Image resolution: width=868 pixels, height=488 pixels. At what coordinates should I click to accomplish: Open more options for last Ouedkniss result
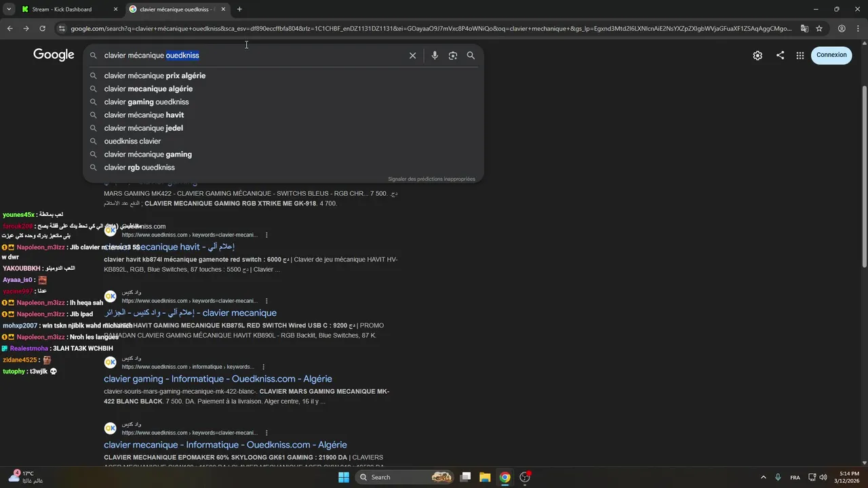click(267, 432)
